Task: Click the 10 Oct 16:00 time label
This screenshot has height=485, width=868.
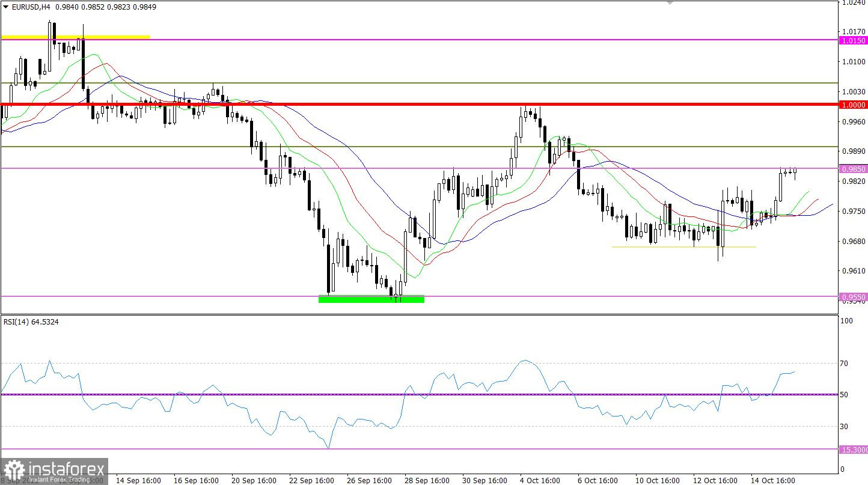Action: click(x=658, y=480)
